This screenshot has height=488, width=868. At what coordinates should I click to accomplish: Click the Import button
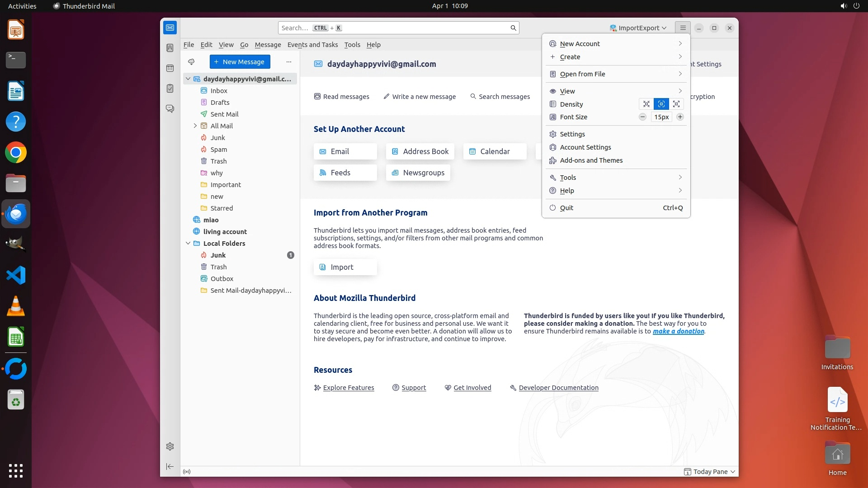pos(345,267)
